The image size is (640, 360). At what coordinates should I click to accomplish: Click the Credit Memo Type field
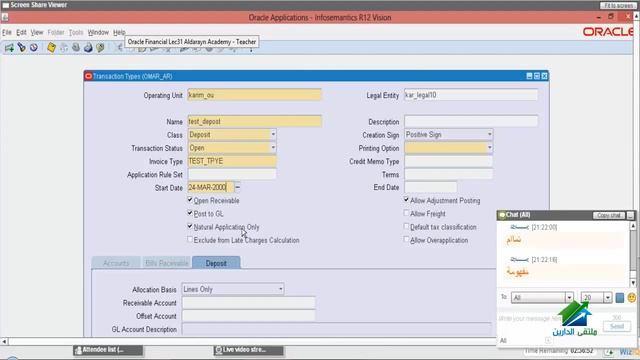(x=448, y=161)
